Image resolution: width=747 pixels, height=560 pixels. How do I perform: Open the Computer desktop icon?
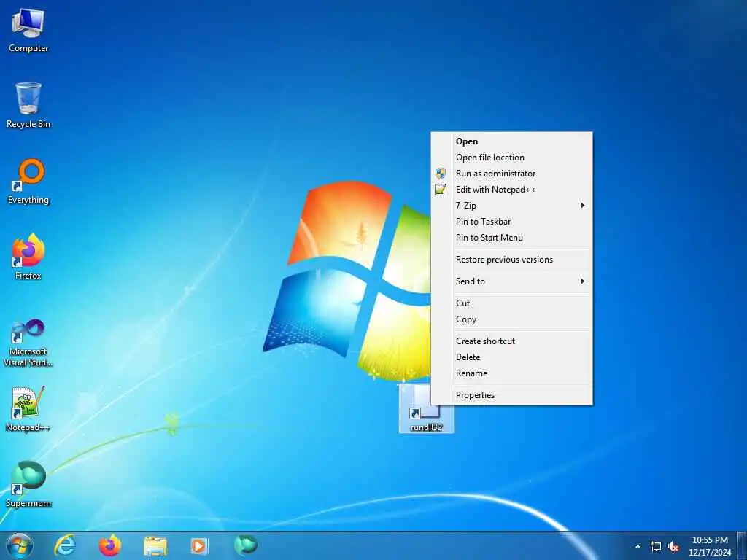[28, 31]
